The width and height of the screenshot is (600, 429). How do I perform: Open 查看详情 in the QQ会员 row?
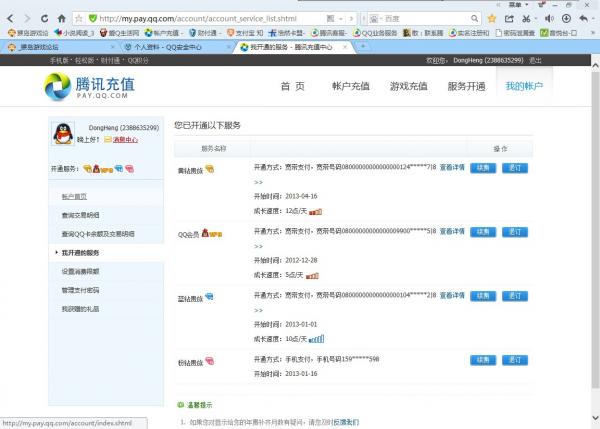[x=452, y=231]
